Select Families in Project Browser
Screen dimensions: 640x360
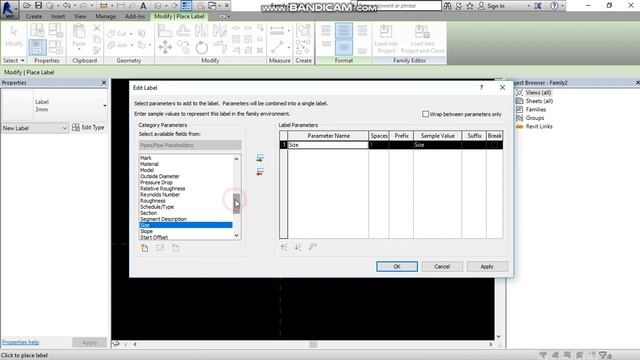536,109
